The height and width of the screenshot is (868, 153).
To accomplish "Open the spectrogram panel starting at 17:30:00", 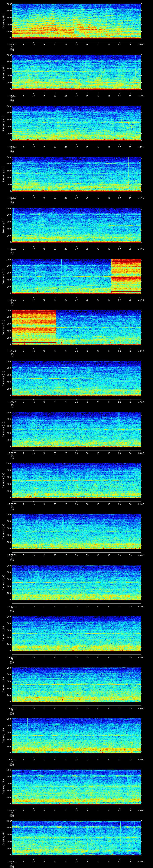I will (76, 72).
